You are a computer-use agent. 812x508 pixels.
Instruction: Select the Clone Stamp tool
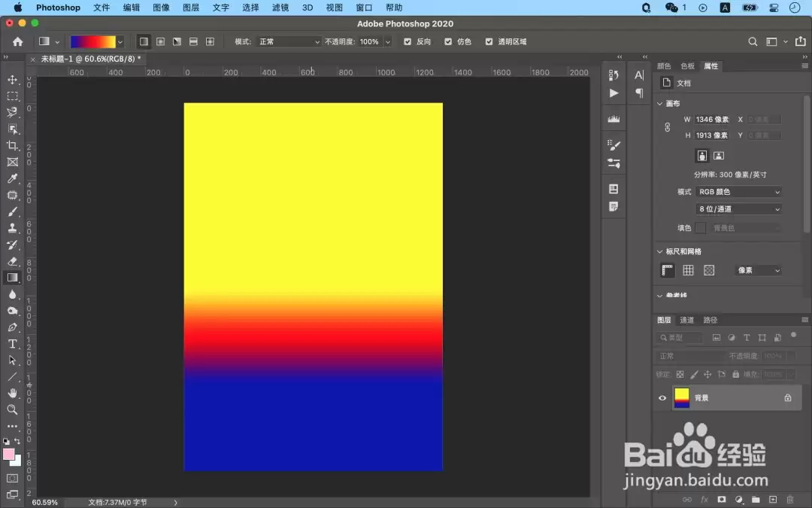coord(13,228)
